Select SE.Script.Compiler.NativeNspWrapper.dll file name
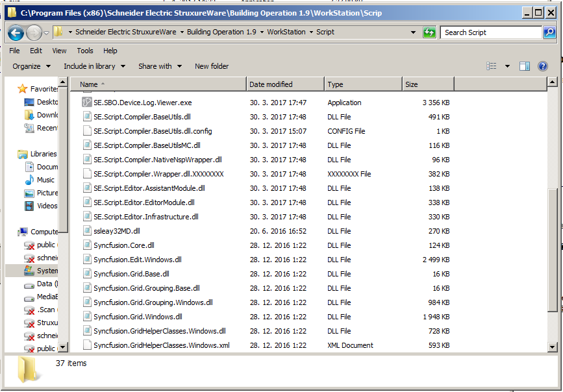The image size is (563, 392). click(x=158, y=160)
